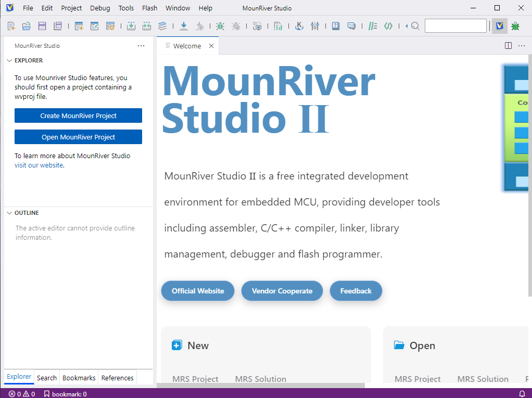This screenshot has height=398, width=532.
Task: Click the toolbar search input field
Action: (x=455, y=26)
